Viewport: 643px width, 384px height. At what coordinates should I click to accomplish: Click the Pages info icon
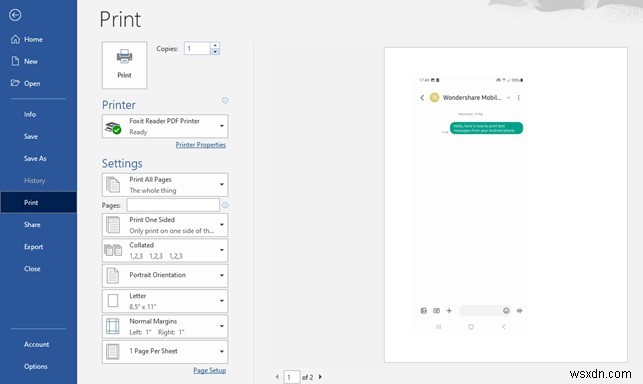coord(225,205)
